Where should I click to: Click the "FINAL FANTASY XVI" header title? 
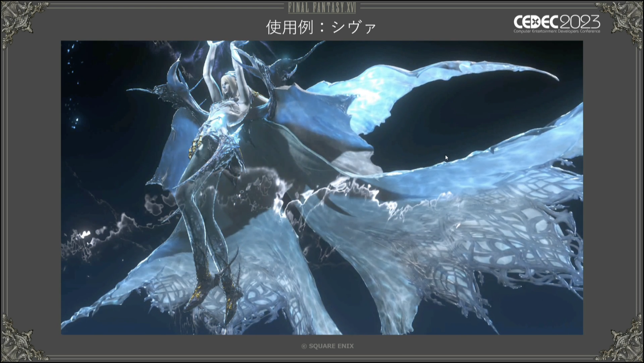[x=322, y=7]
